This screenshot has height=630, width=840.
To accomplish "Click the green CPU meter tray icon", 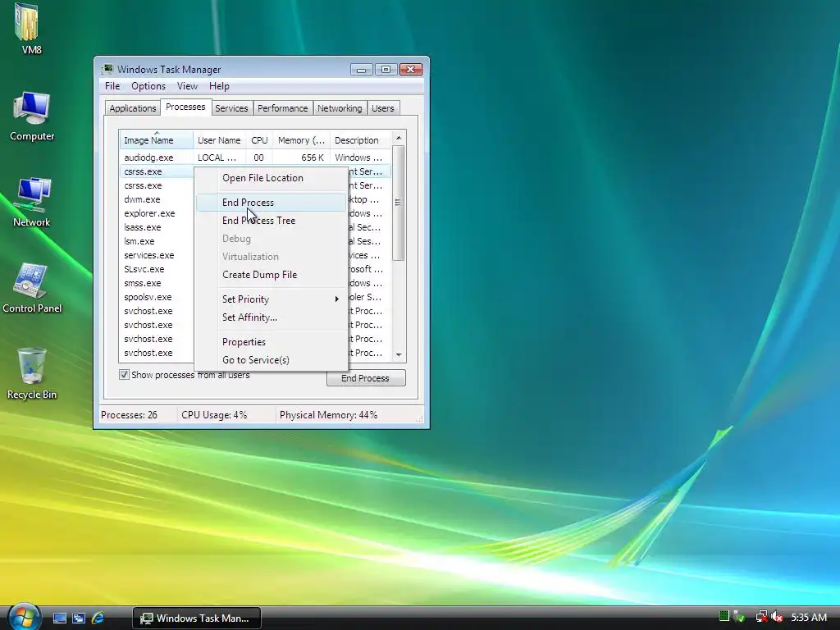I will 724,616.
